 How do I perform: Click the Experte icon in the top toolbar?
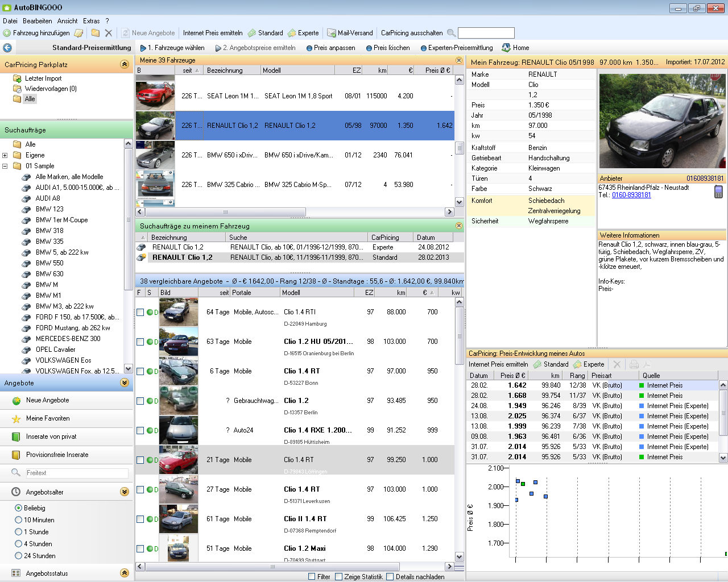tap(292, 33)
